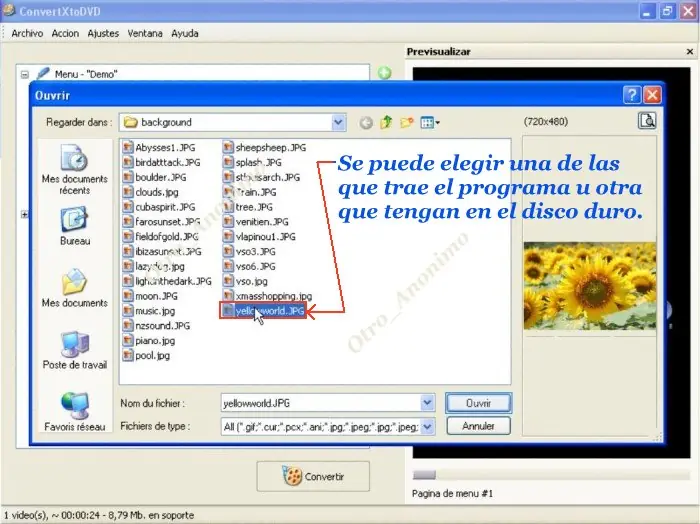The width and height of the screenshot is (700, 524).
Task: Select clouds.jpg file
Action: tap(151, 192)
